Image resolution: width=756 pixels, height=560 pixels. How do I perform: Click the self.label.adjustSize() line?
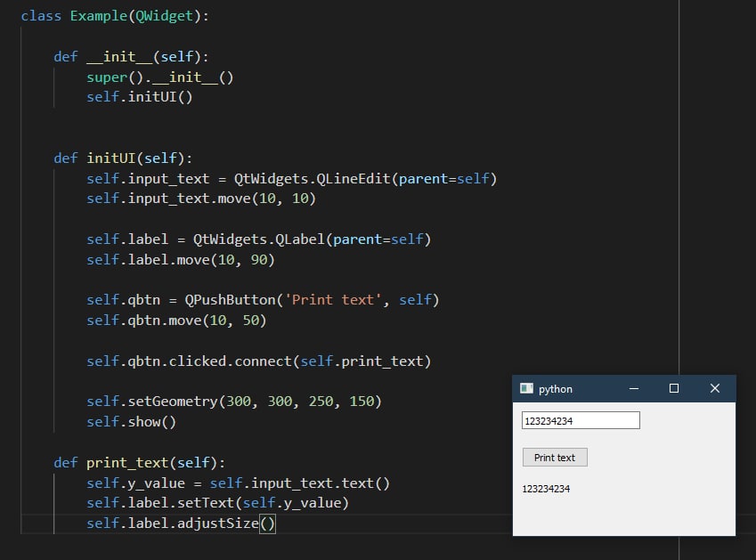181,523
